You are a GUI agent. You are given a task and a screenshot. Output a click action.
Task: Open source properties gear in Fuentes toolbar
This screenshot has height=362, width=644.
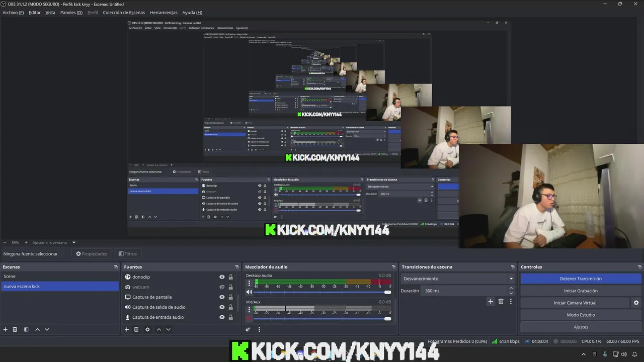click(x=147, y=329)
